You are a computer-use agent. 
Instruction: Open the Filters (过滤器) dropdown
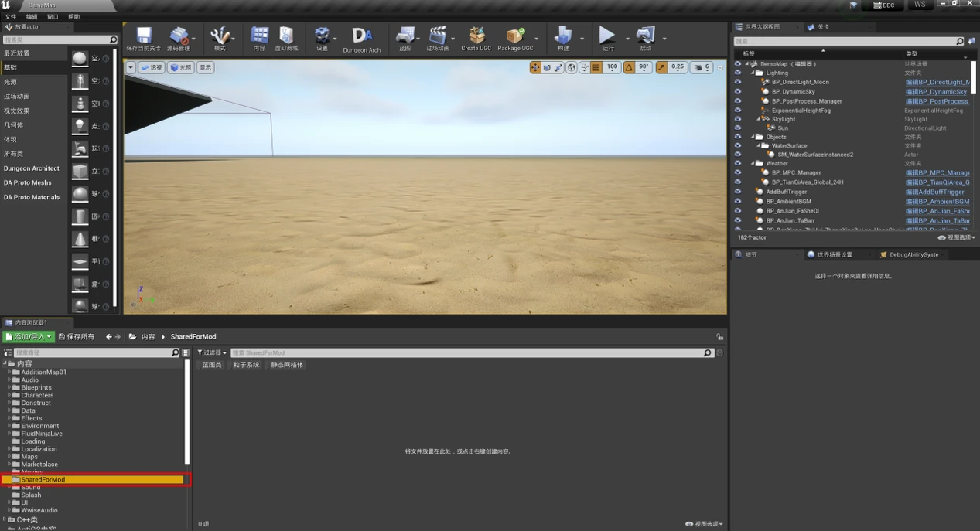click(212, 352)
